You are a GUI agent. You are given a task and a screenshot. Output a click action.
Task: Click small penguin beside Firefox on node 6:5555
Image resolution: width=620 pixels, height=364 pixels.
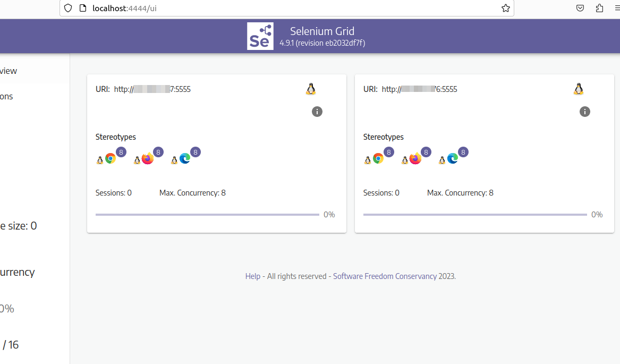tap(404, 160)
